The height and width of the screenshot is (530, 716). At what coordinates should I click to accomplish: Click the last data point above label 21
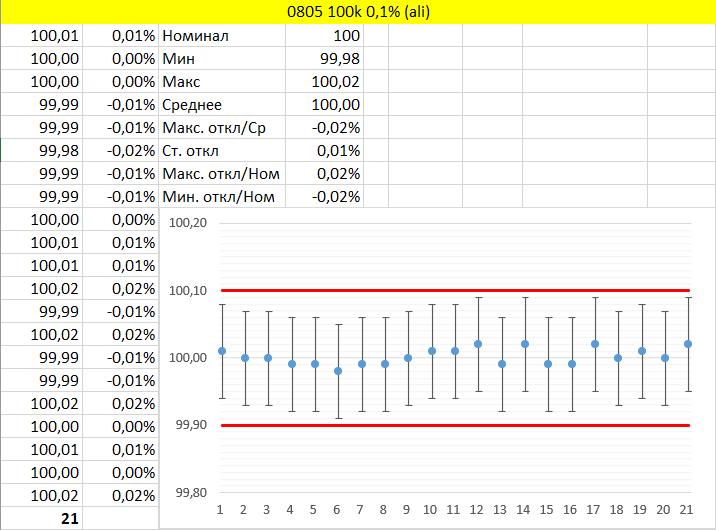click(x=688, y=344)
